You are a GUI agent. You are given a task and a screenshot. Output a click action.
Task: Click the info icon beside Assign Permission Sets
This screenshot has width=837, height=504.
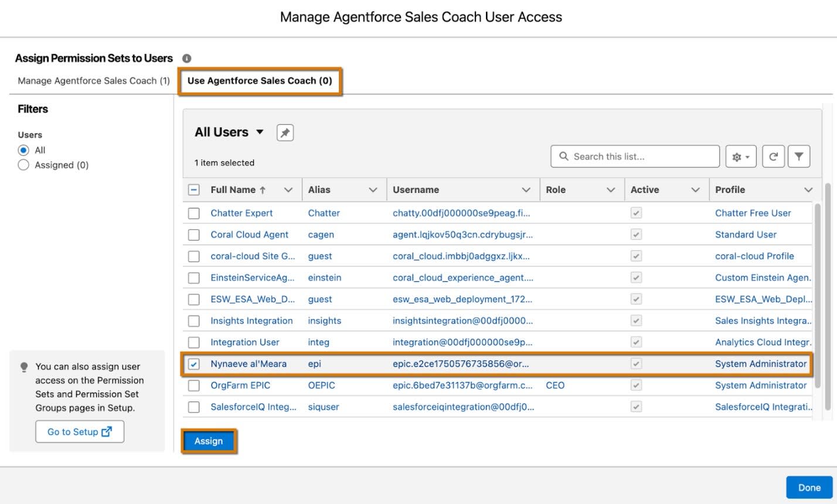pyautogui.click(x=186, y=59)
